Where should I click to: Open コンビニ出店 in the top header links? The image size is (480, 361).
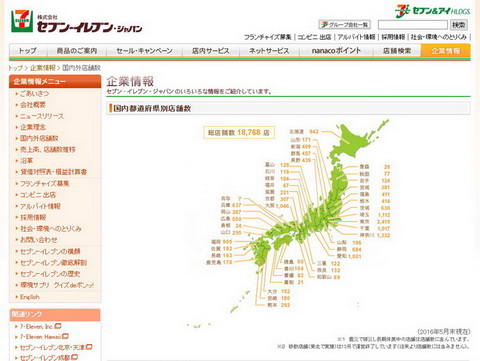(x=314, y=37)
